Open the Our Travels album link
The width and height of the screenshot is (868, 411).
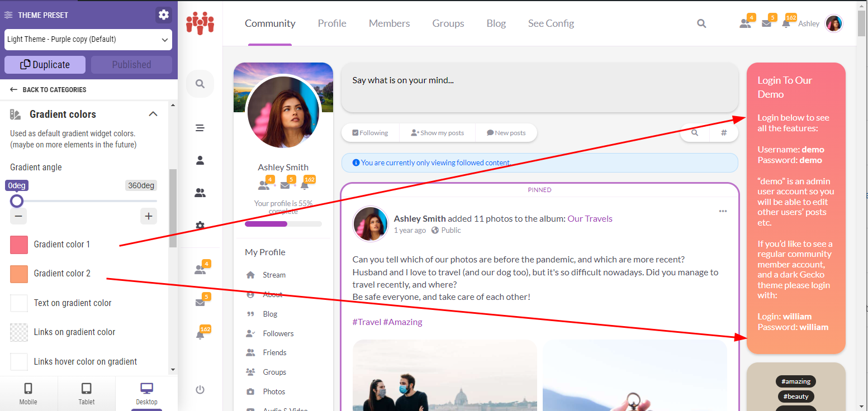590,219
